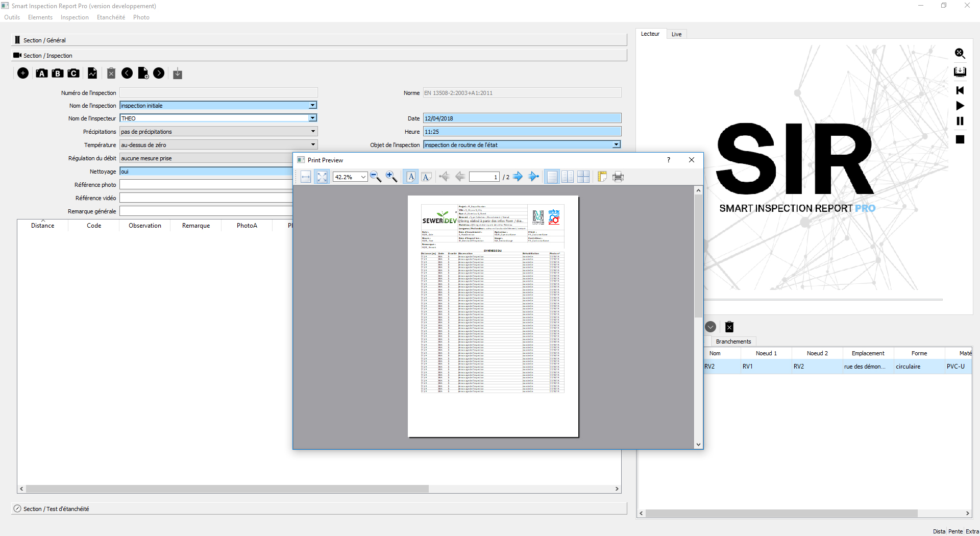Open the zoom percentage dropdown
This screenshot has height=536, width=980.
363,177
